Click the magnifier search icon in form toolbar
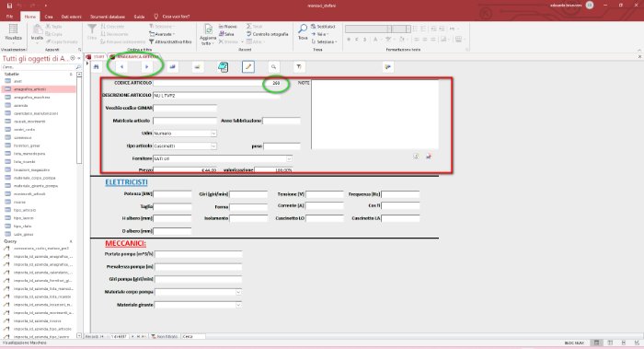Screen dimensions: 644x349 [273, 66]
